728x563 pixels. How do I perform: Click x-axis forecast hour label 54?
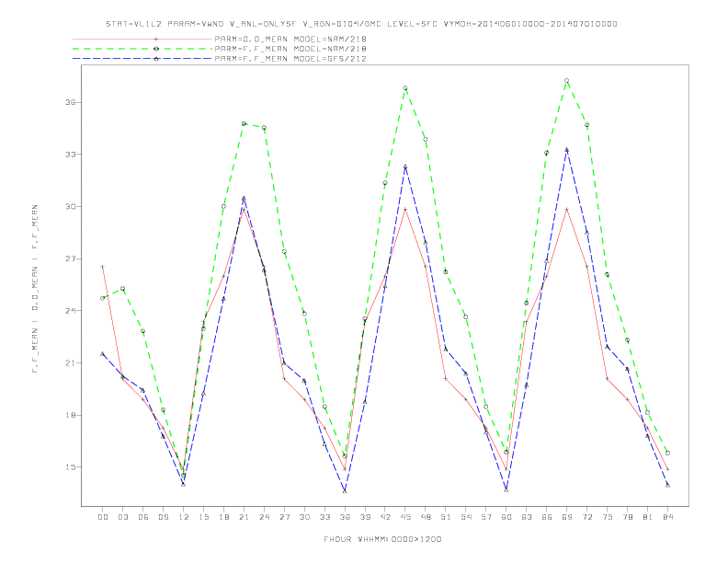point(466,517)
